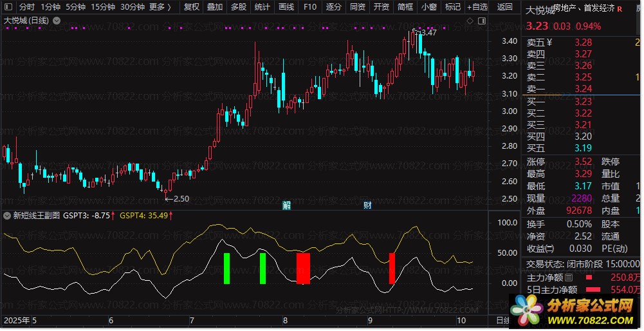This screenshot has width=644, height=331.
Task: Select the 买五 price 3.19
Action: point(584,148)
